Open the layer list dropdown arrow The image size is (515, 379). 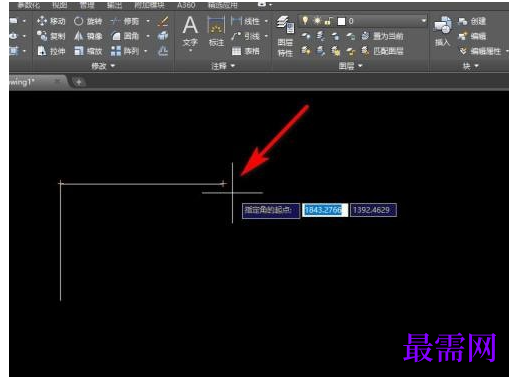click(423, 21)
